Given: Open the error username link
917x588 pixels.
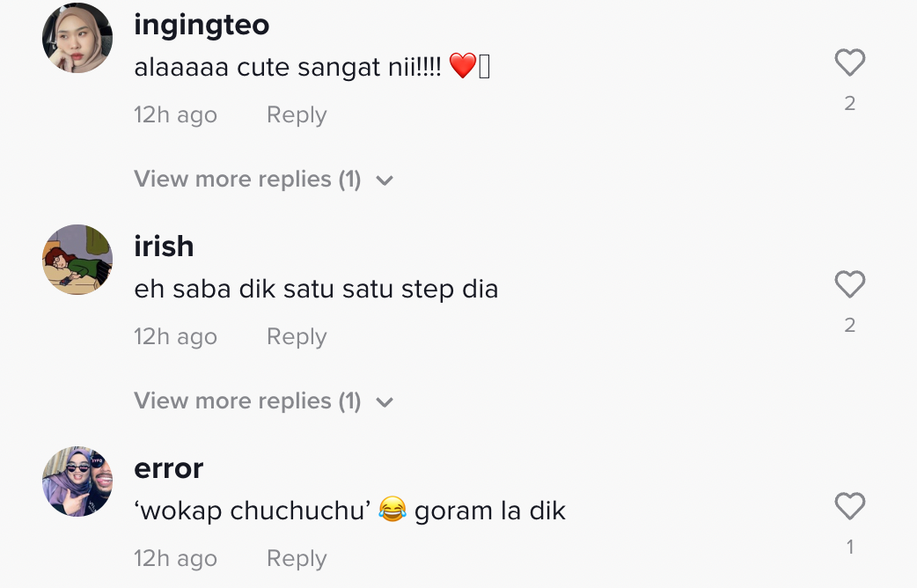Looking at the screenshot, I should click(x=168, y=468).
